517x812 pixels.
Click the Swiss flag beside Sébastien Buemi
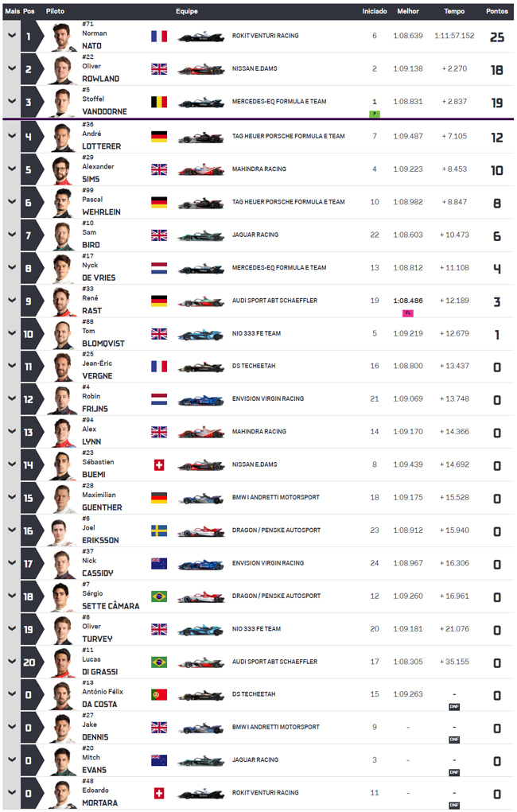point(159,464)
